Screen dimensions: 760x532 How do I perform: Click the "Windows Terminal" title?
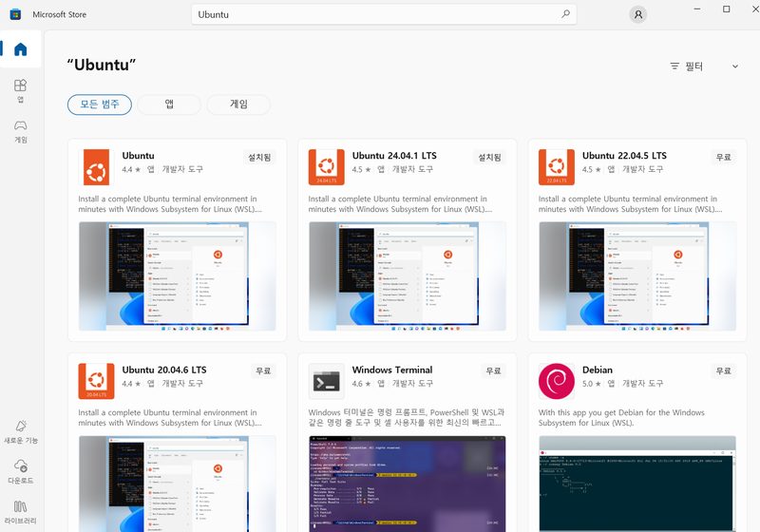[392, 370]
